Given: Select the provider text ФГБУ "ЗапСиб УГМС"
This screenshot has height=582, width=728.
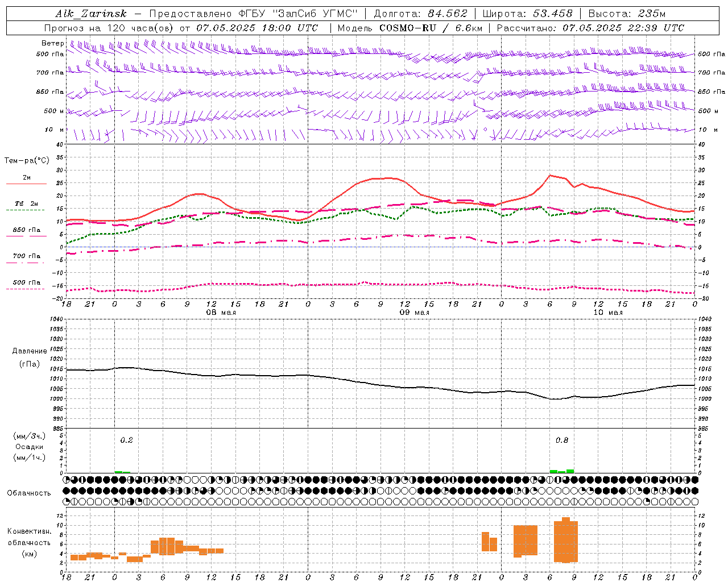Looking at the screenshot, I should (299, 14).
